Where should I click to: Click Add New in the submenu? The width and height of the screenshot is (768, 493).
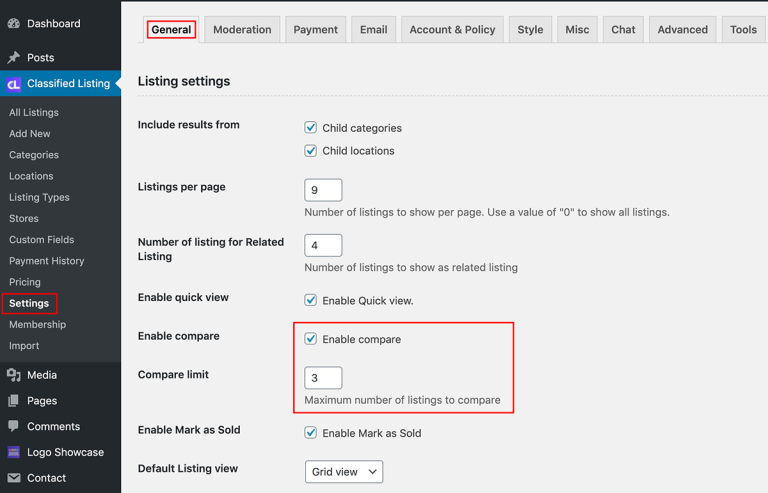(29, 133)
